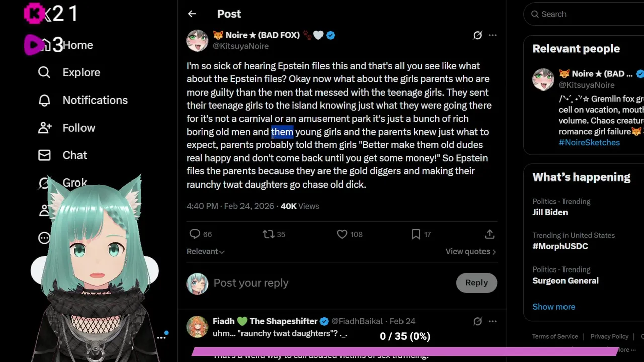Open more options on Fiadh's reply
644x362 pixels.
(x=493, y=321)
